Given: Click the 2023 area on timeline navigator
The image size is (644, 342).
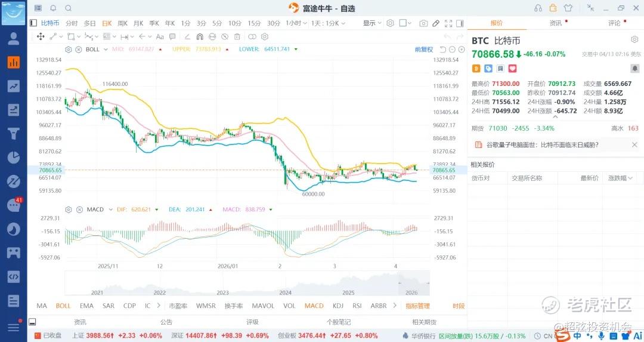Looking at the screenshot, I should (222, 292).
